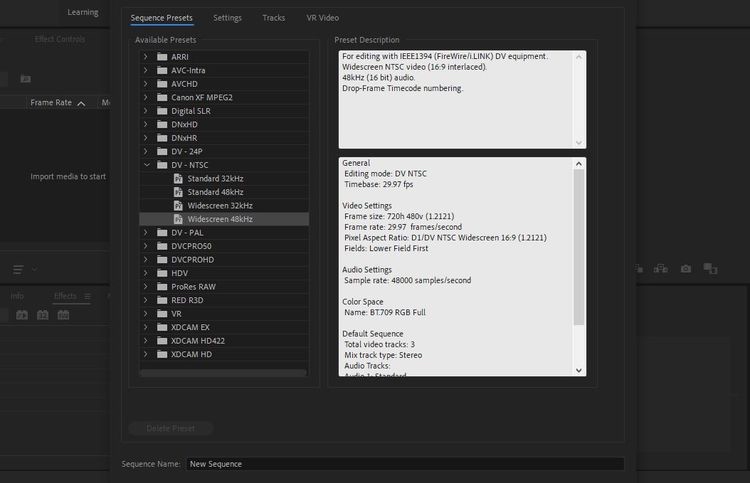Click the Export Frame camera icon
This screenshot has height=483, width=750.
click(x=686, y=268)
